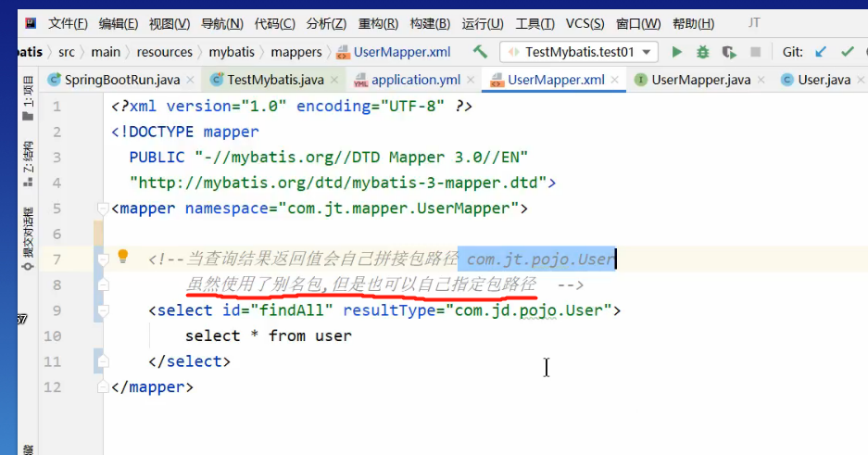Click the mappers breadcrumb
This screenshot has width=868, height=455.
click(296, 52)
